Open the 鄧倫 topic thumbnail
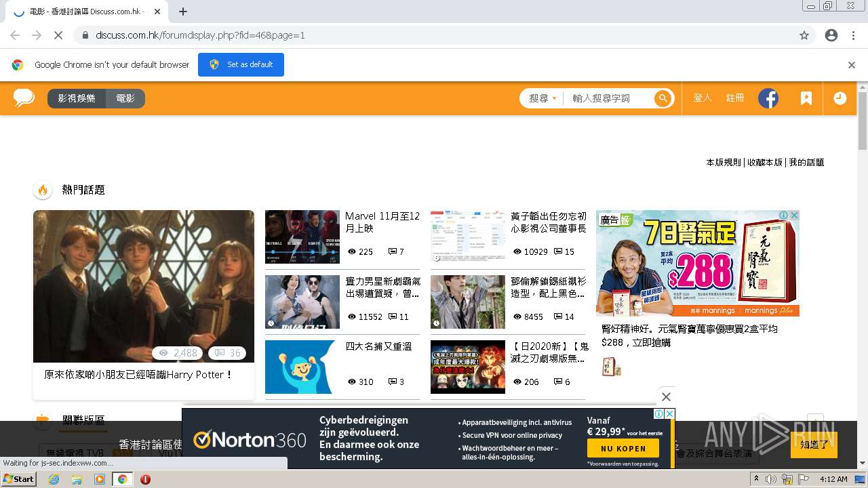This screenshot has width=868, height=488. pyautogui.click(x=468, y=302)
